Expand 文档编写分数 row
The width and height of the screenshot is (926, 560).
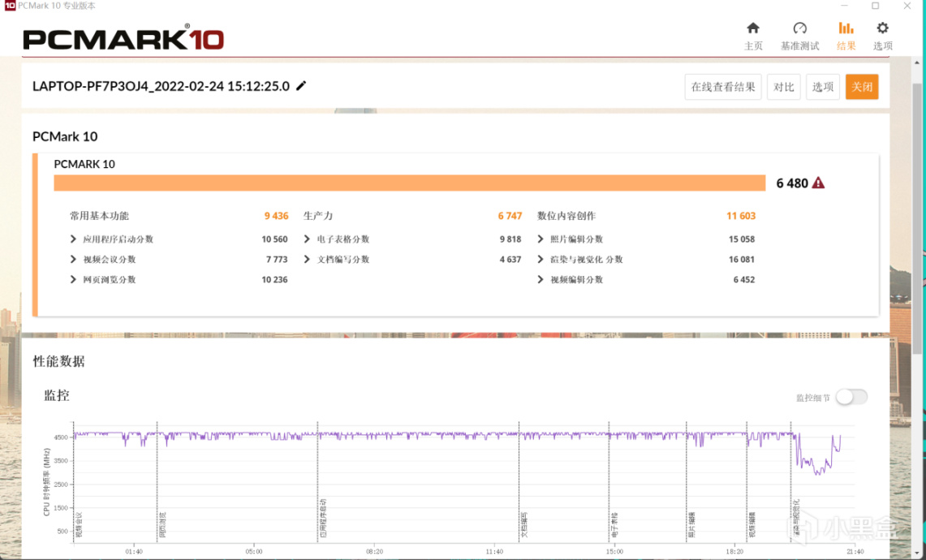pyautogui.click(x=307, y=260)
